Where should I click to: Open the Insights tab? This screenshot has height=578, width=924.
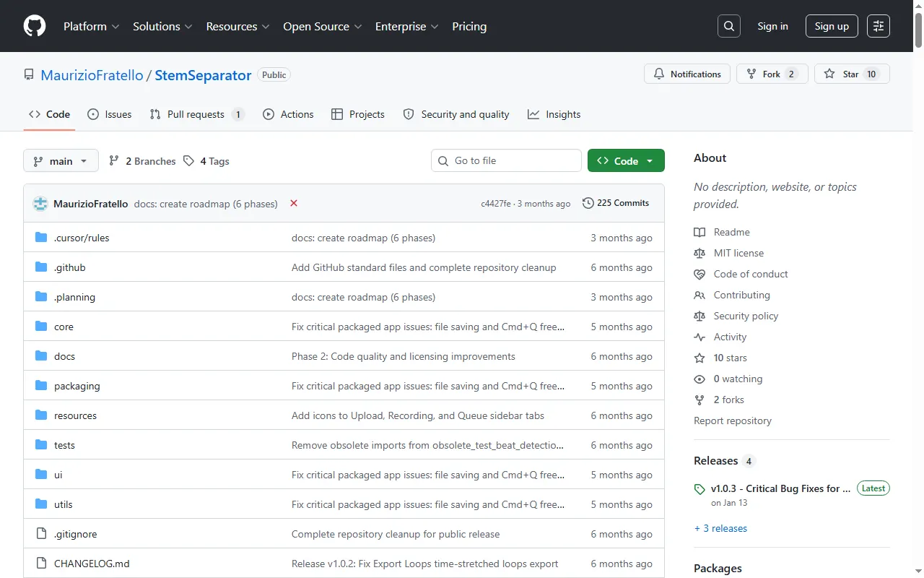[x=554, y=114]
